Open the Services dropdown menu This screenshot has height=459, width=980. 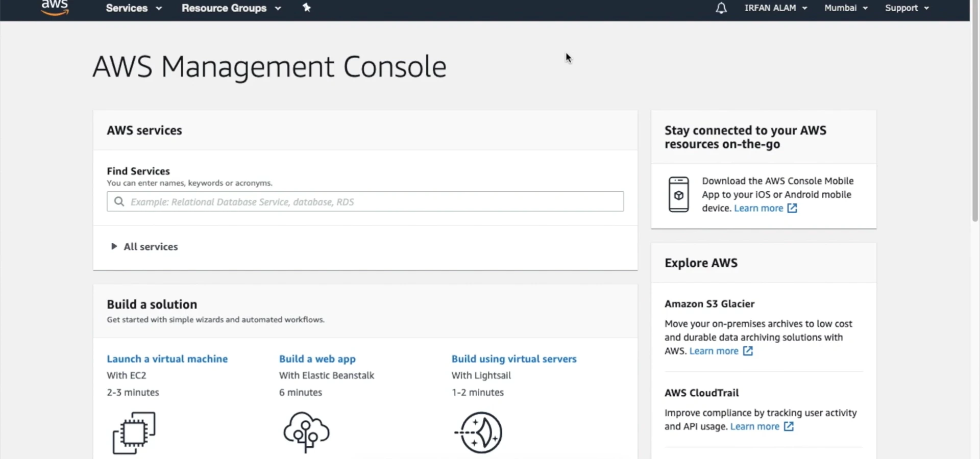134,8
